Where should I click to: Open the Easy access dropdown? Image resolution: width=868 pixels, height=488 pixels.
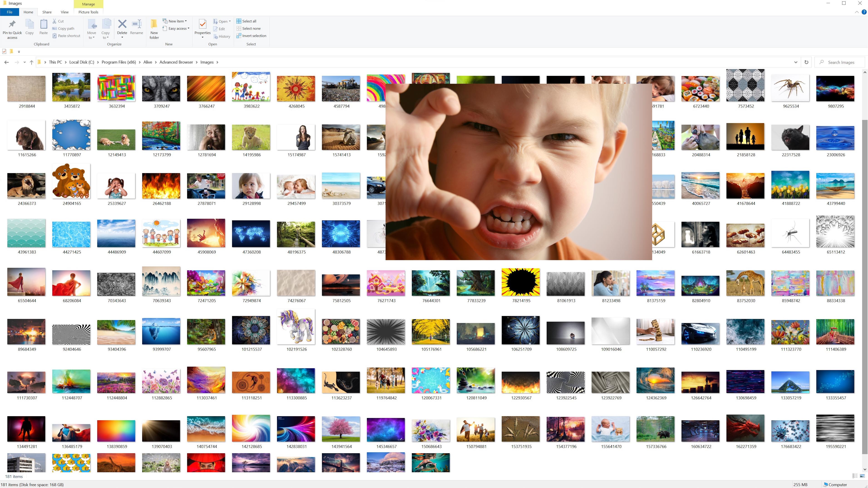(x=179, y=28)
